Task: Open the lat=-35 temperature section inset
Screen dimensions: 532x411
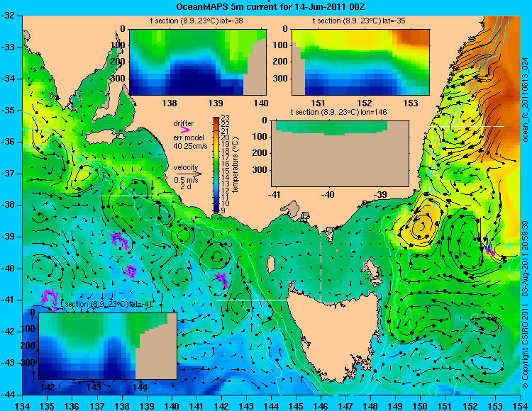Action: pos(360,62)
